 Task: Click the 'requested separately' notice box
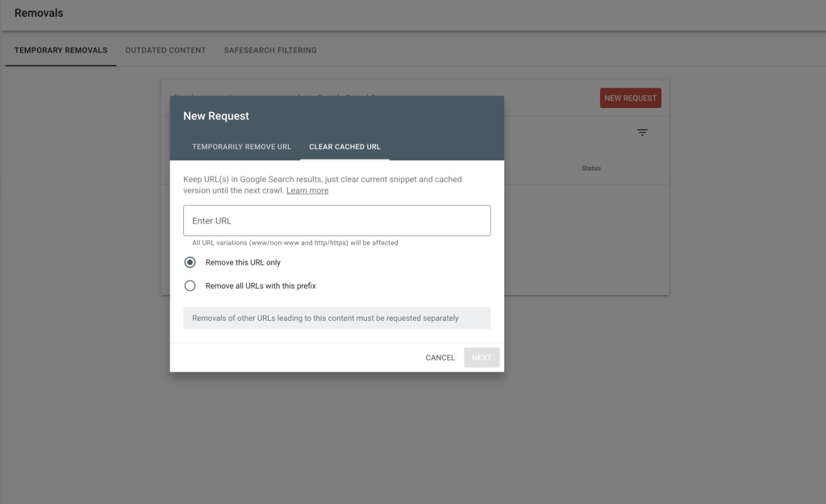(x=336, y=318)
